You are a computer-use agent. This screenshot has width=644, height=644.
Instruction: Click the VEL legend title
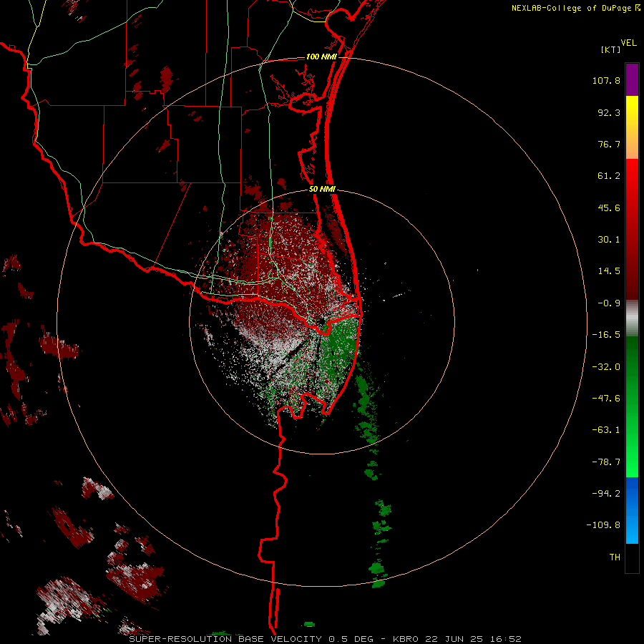pos(628,42)
